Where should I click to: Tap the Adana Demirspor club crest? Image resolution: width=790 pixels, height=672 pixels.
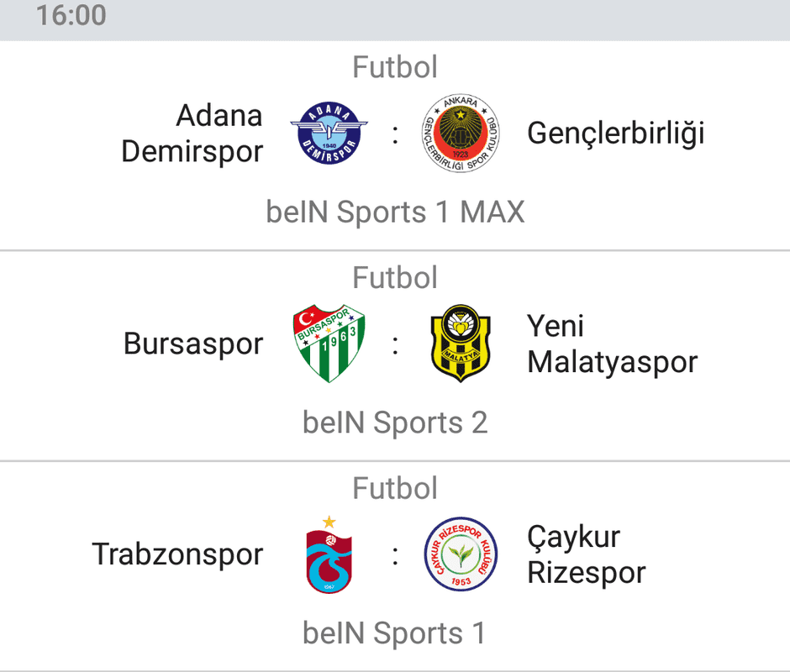pos(329,133)
